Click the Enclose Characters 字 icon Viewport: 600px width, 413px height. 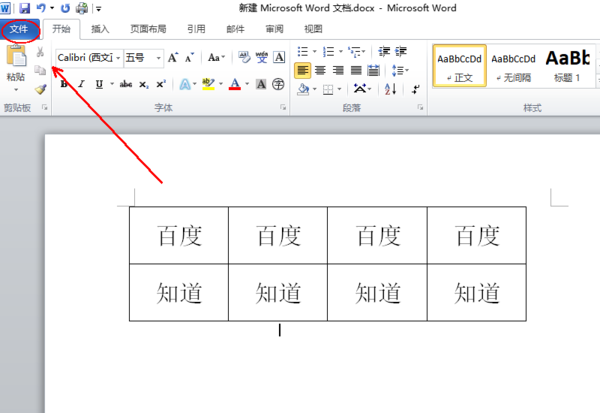[x=278, y=84]
